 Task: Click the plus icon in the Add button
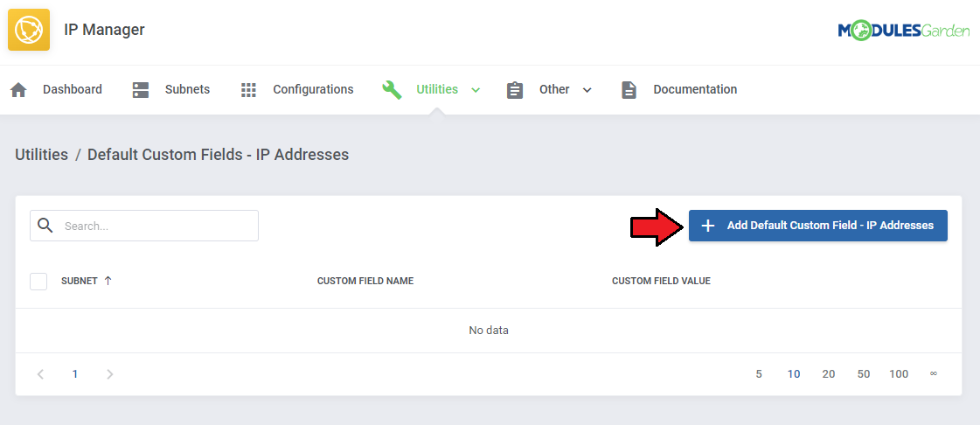707,226
